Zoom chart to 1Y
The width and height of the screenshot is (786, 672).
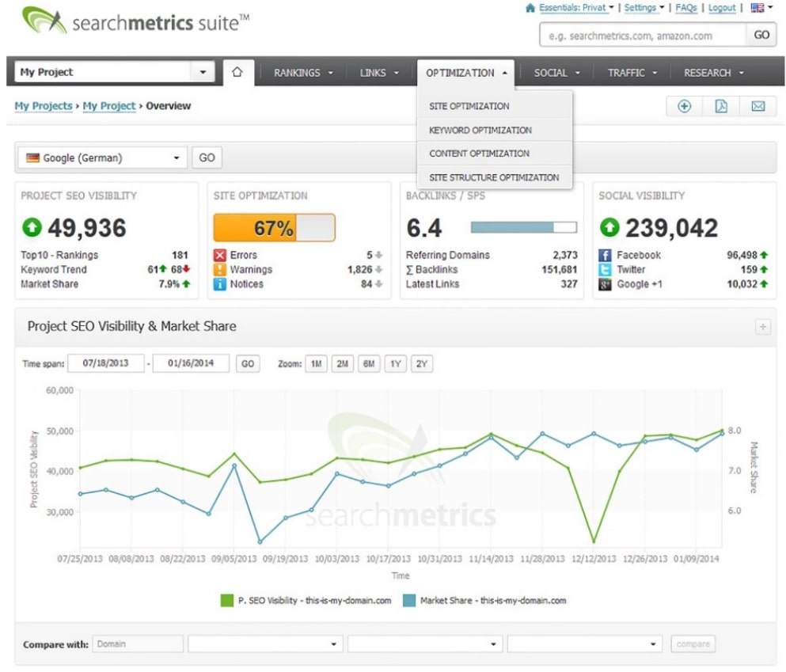396,364
